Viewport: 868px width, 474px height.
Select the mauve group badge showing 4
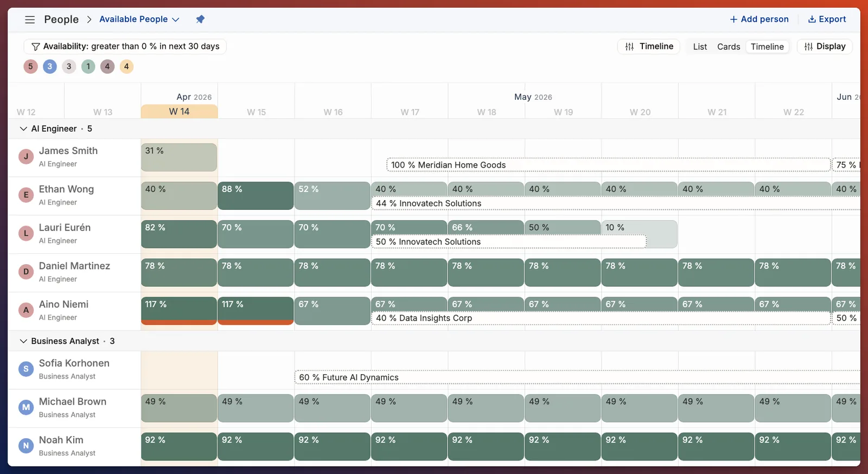(x=107, y=67)
